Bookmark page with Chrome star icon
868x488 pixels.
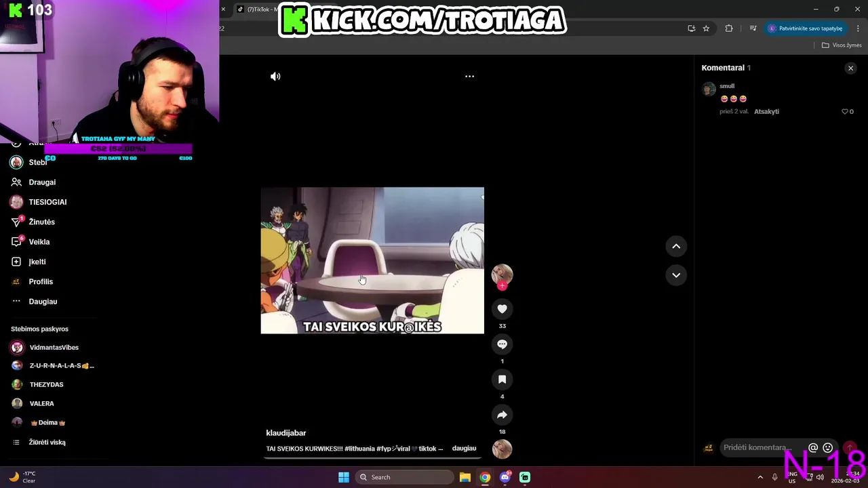706,28
